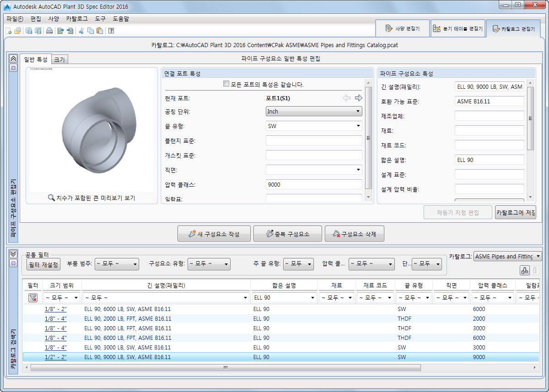The height and width of the screenshot is (392, 549).
Task: Open the 파일(F) menu
Action: [15, 19]
